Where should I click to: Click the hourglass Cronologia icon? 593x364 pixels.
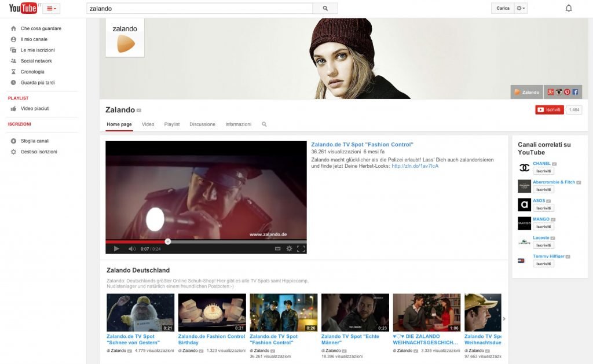click(x=14, y=72)
